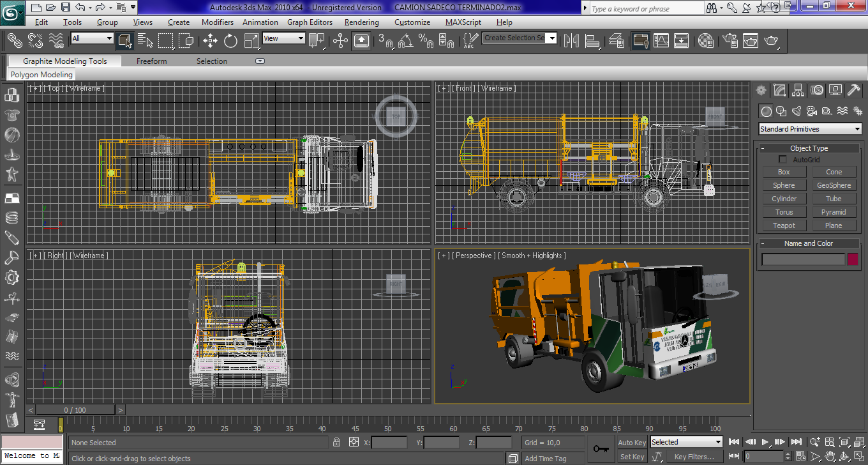Click the Key Filters button

(x=694, y=457)
